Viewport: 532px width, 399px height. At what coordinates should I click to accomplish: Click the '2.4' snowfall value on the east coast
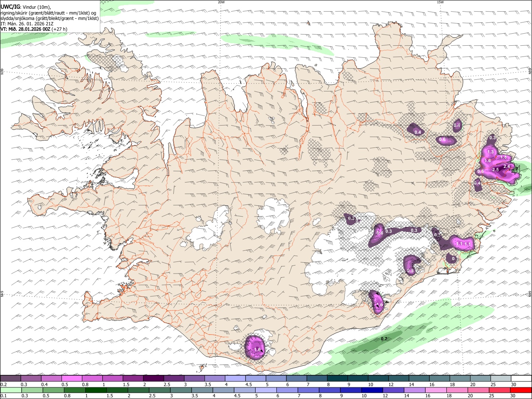507,167
